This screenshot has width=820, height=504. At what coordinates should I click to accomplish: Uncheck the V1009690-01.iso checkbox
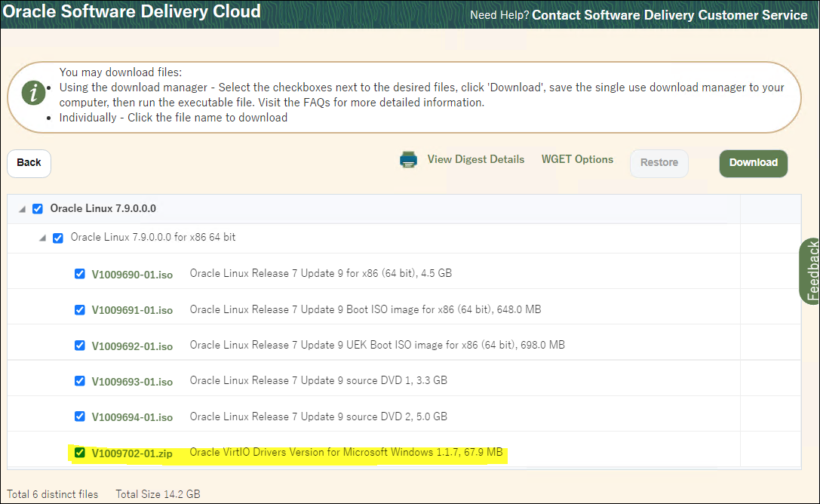point(79,274)
